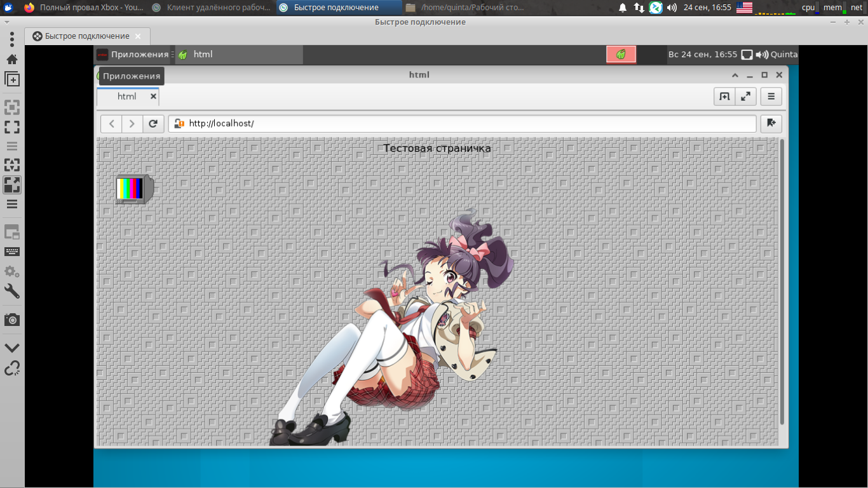Viewport: 868px width, 488px height.
Task: Add bookmark using the address bar icon
Action: click(771, 123)
